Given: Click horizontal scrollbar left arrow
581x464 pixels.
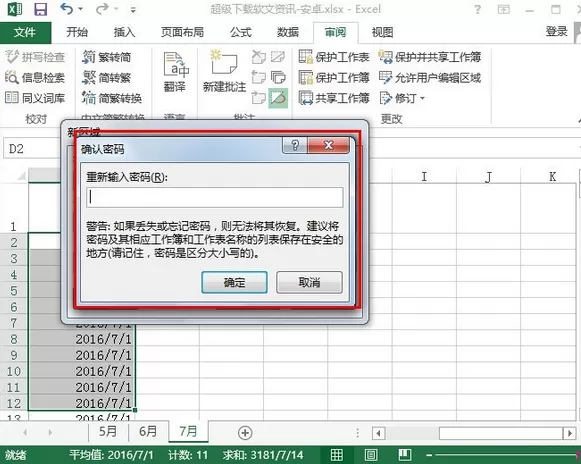Looking at the screenshot, I should coord(378,433).
